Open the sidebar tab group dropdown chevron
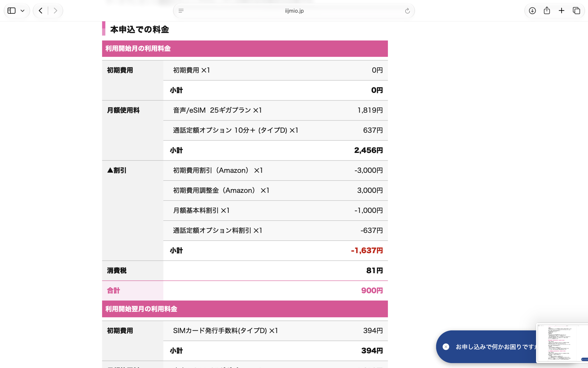The width and height of the screenshot is (588, 368). coord(23,11)
